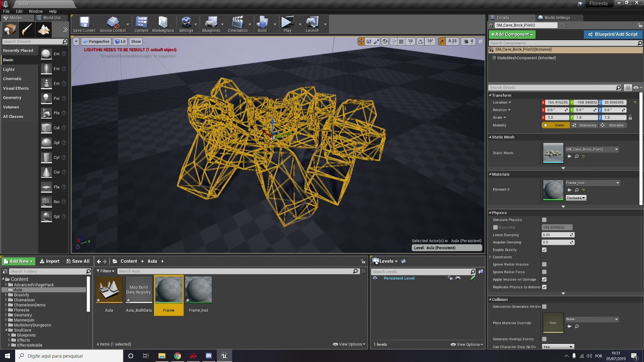Toggle the Simulate Physics checkbox
Screen dimensions: 644x362
tap(544, 220)
